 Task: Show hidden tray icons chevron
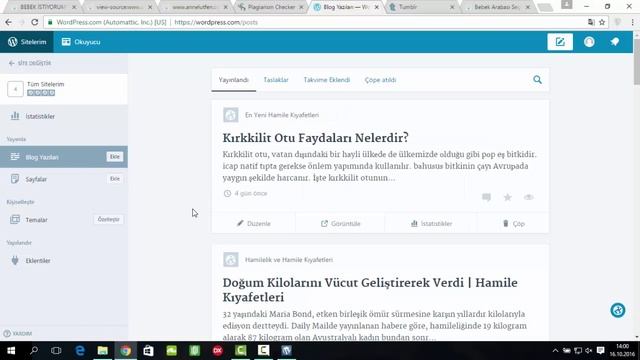click(x=555, y=351)
